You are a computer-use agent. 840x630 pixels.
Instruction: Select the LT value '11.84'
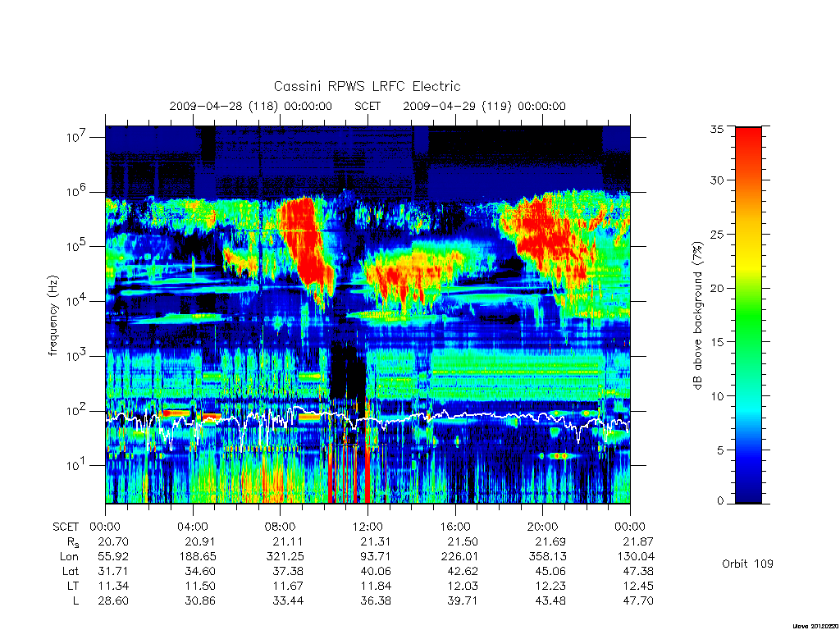376,586
